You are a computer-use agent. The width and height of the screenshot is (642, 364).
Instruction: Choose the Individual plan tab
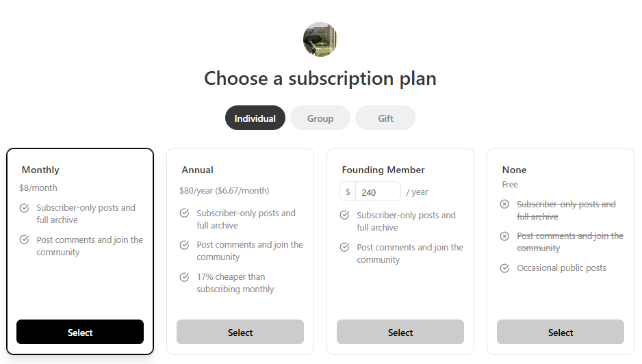click(x=255, y=118)
